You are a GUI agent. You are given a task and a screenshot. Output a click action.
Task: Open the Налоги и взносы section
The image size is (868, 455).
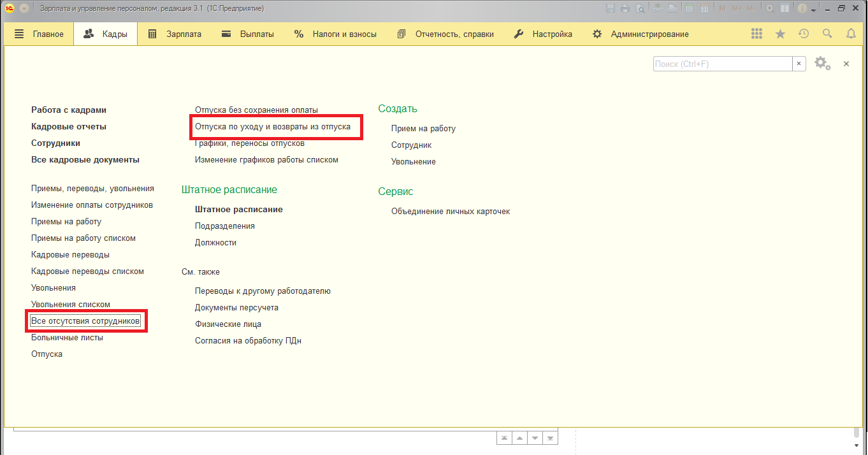click(335, 34)
